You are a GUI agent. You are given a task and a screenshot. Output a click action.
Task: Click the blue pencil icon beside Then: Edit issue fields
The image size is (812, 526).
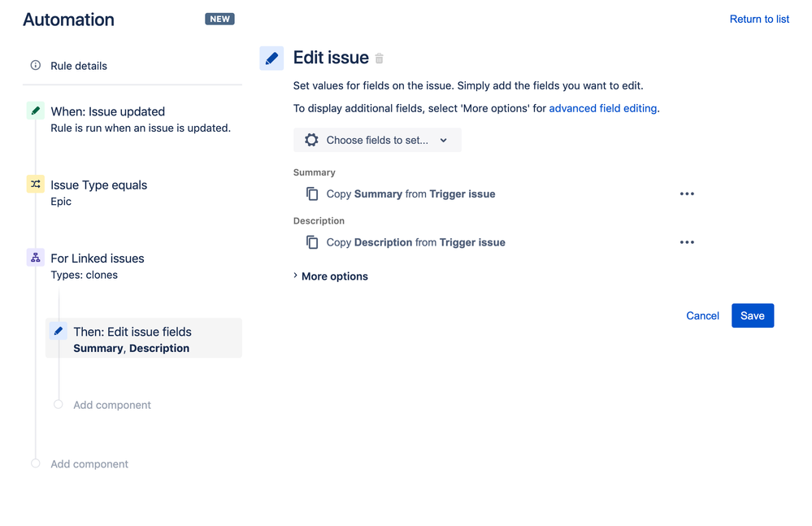[x=58, y=331]
